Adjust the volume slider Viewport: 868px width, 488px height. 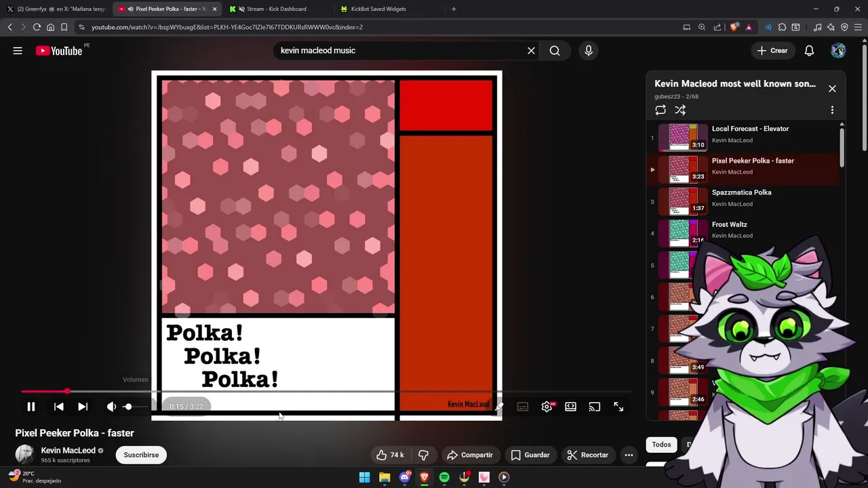(x=136, y=407)
